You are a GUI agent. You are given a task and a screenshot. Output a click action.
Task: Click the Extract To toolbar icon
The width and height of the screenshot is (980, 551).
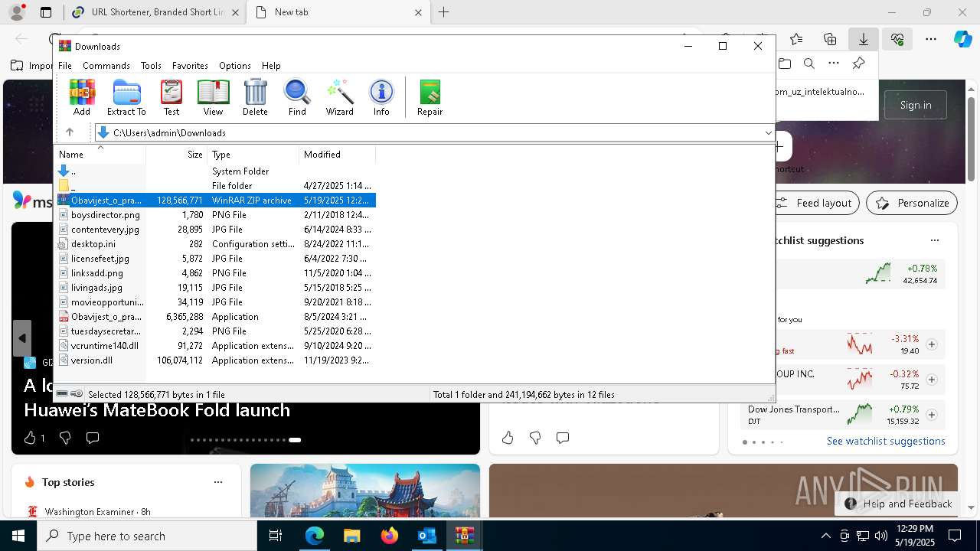[126, 97]
